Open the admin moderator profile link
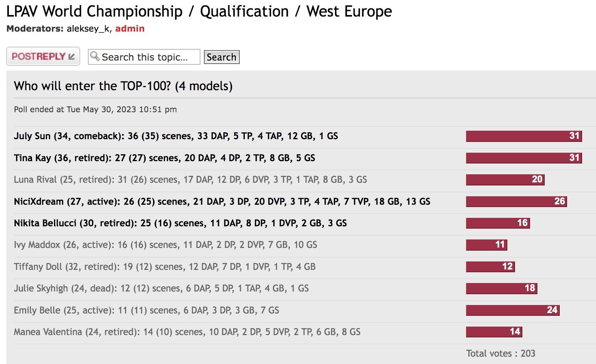Screen dimensions: 596x364 coord(130,29)
